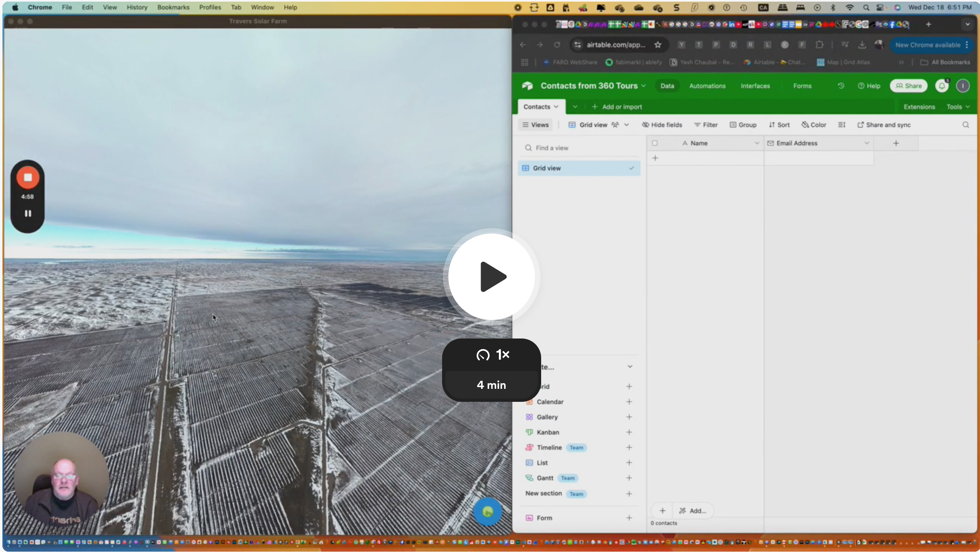Open the notifications bell
This screenshot has width=980, height=552.
click(x=942, y=86)
